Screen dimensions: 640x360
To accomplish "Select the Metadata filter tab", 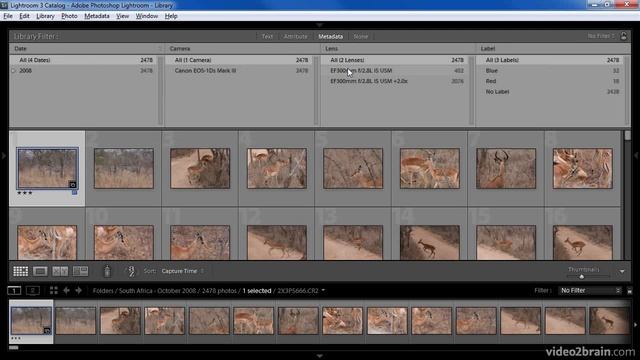I will point(331,36).
